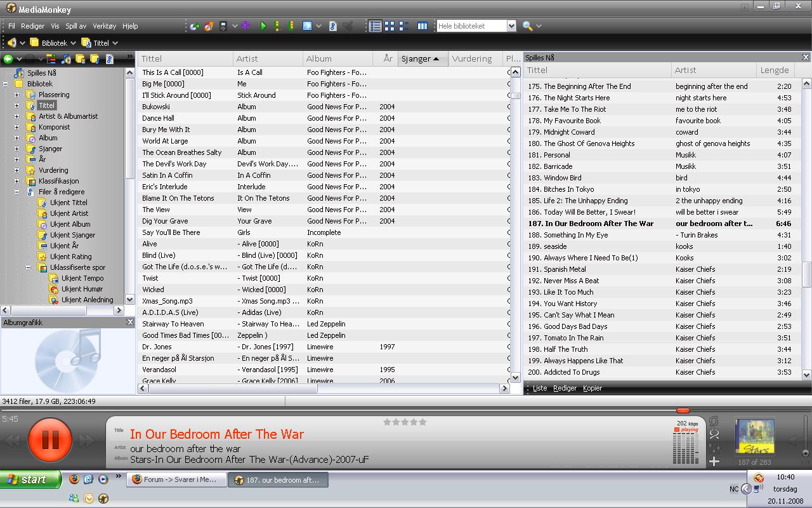This screenshot has width=812, height=508.
Task: Click the purple podcast antenna toolbar icon
Action: [246, 26]
